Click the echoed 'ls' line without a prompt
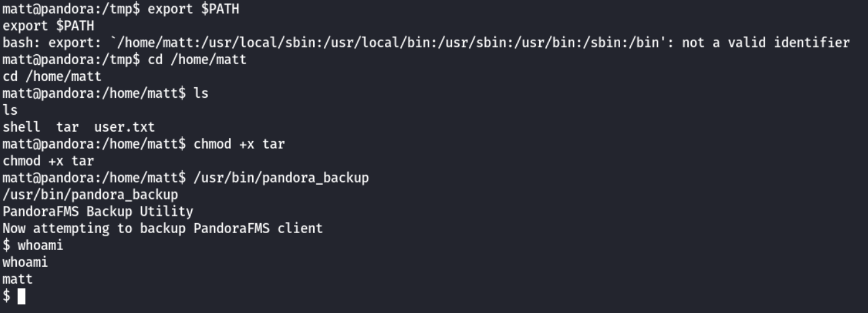This screenshot has width=868, height=313. (10, 110)
